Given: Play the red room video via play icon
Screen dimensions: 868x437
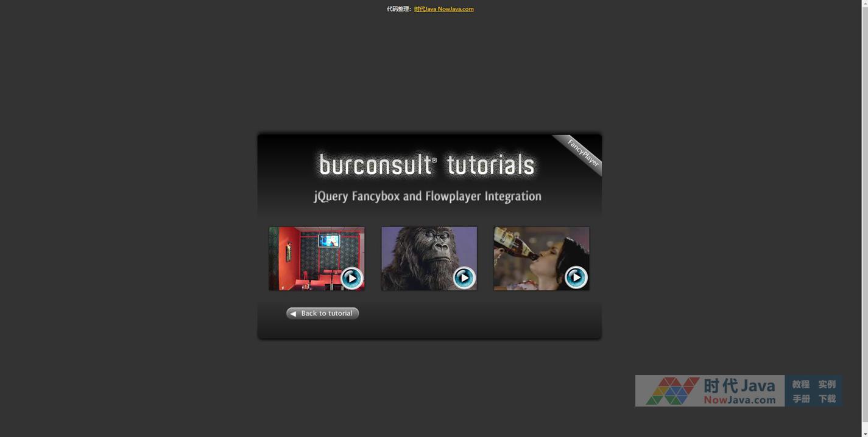Looking at the screenshot, I should (351, 278).
